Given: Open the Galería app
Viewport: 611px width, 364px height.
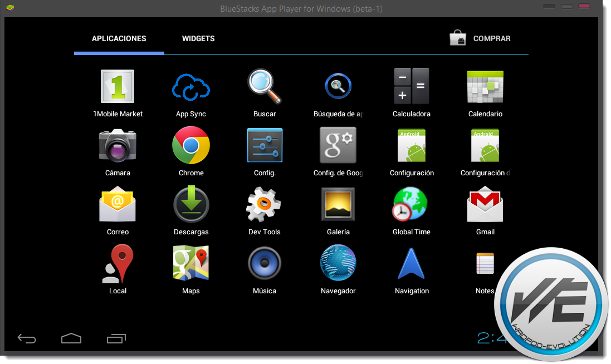Looking at the screenshot, I should pos(338,204).
